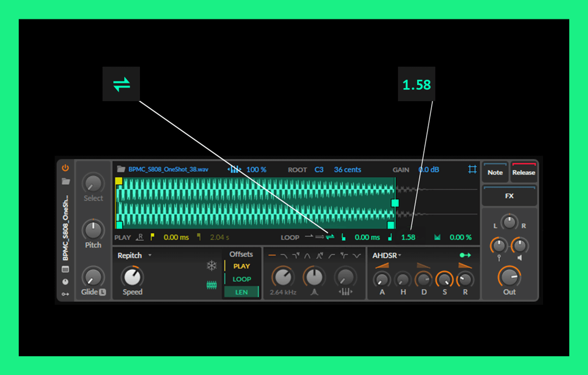Image resolution: width=588 pixels, height=375 pixels.
Task: Click the Release chain button
Action: [523, 172]
